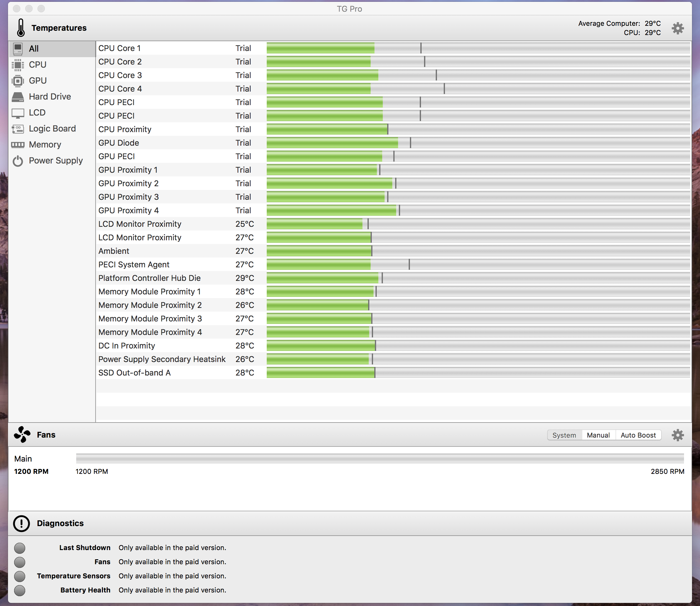Click the Battery Health status indicator

(x=20, y=590)
